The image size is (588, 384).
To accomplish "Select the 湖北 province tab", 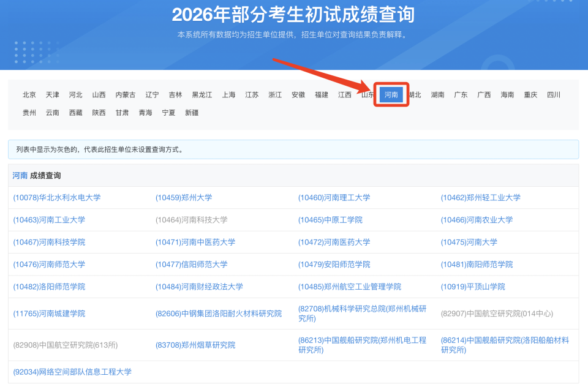I will (x=414, y=95).
